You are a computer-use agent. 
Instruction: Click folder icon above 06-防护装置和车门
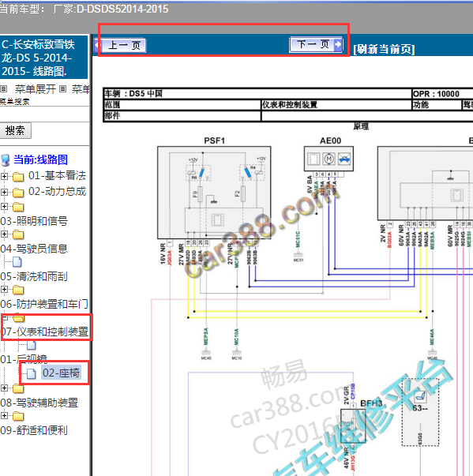[18, 290]
